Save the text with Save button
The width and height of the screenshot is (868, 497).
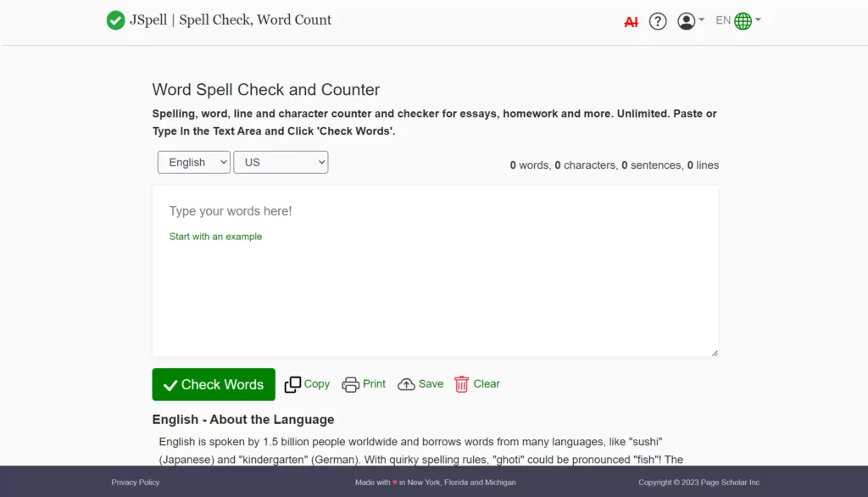(x=420, y=384)
